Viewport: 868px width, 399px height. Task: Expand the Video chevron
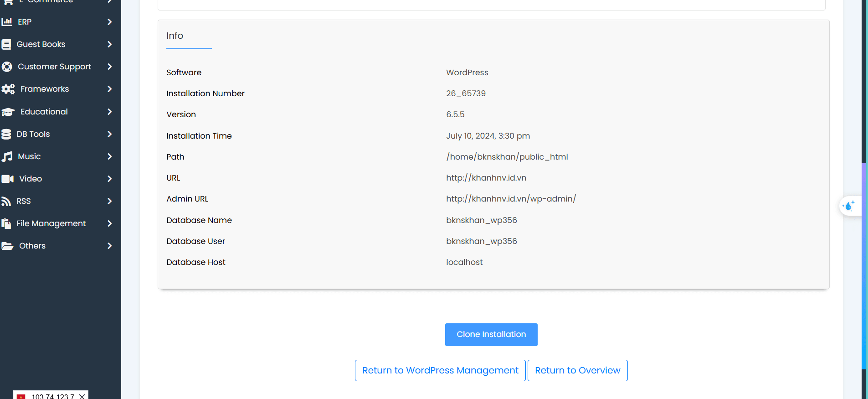(x=109, y=179)
